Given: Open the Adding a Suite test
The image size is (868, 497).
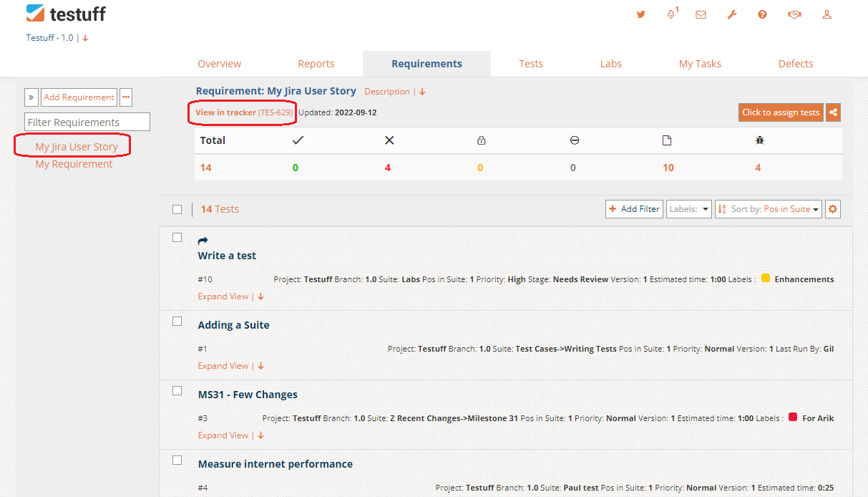Looking at the screenshot, I should (x=233, y=325).
